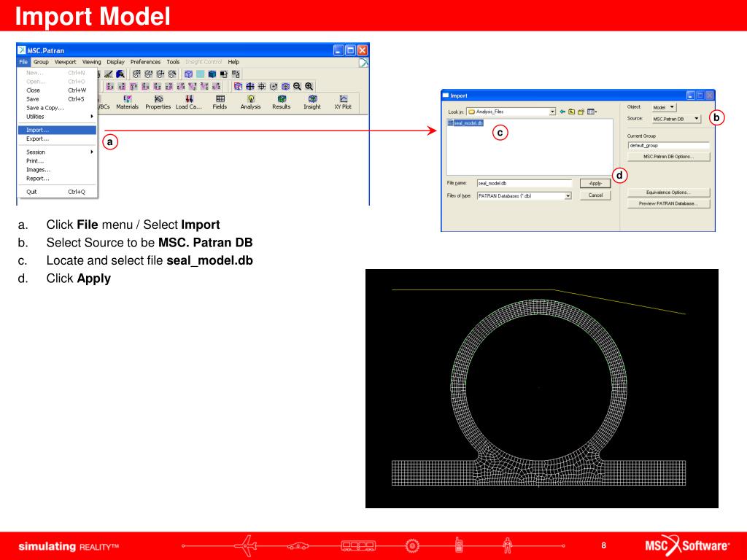
Task: Open the Fields application icon
Action: (220, 102)
